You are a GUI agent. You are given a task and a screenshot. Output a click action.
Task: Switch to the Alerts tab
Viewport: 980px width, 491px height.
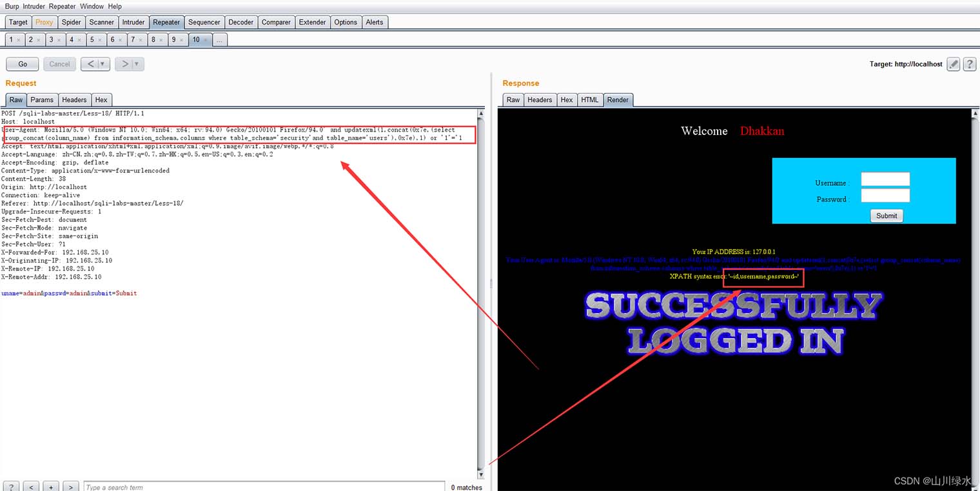375,22
